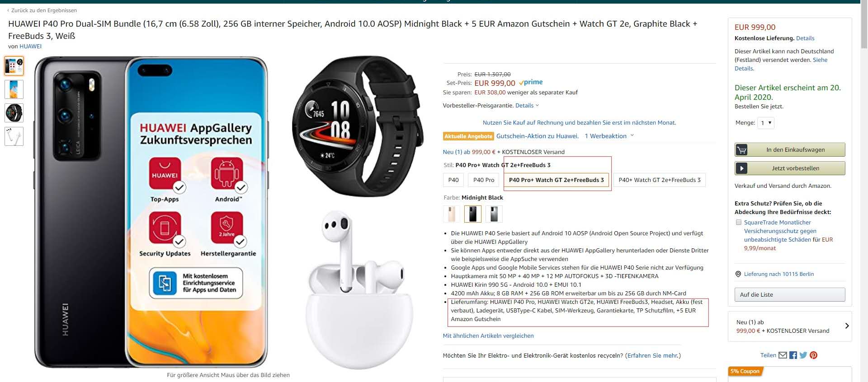
Task: Open the Menge quantity dropdown
Action: point(766,123)
